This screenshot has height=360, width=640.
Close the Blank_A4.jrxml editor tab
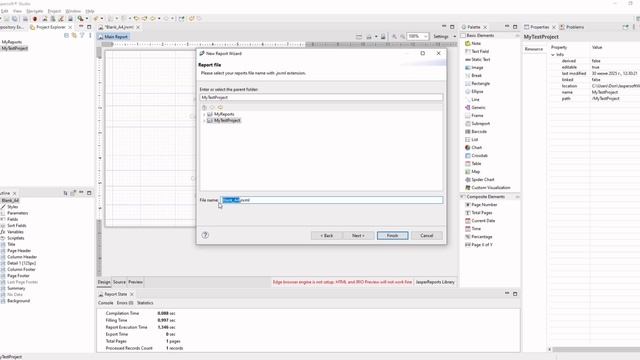pos(138,27)
